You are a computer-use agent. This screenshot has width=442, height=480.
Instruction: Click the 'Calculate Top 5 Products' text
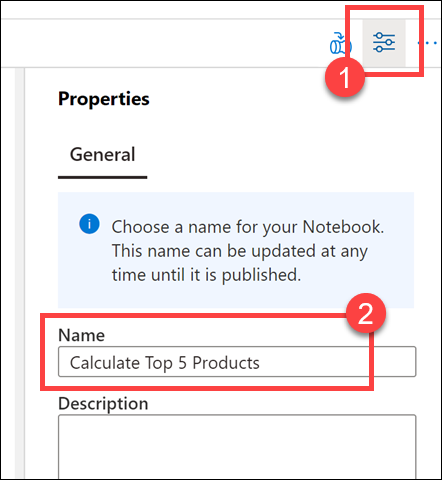coord(165,363)
